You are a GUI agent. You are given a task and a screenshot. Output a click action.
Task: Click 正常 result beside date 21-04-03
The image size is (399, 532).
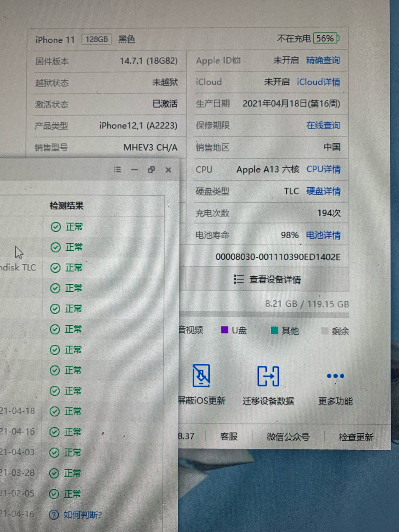[x=65, y=453]
